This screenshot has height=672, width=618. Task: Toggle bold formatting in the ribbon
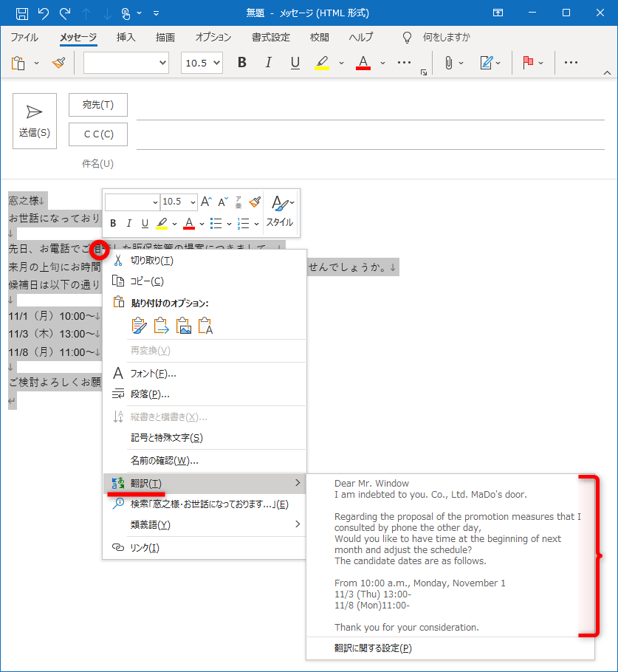click(241, 63)
